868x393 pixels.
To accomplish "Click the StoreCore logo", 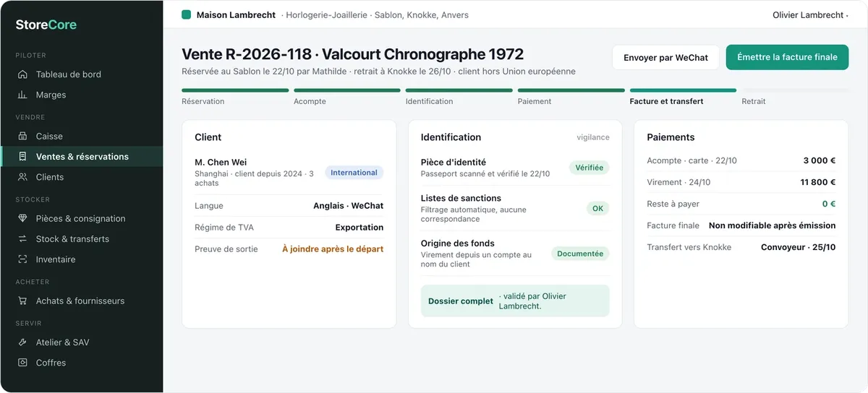I will tap(46, 25).
